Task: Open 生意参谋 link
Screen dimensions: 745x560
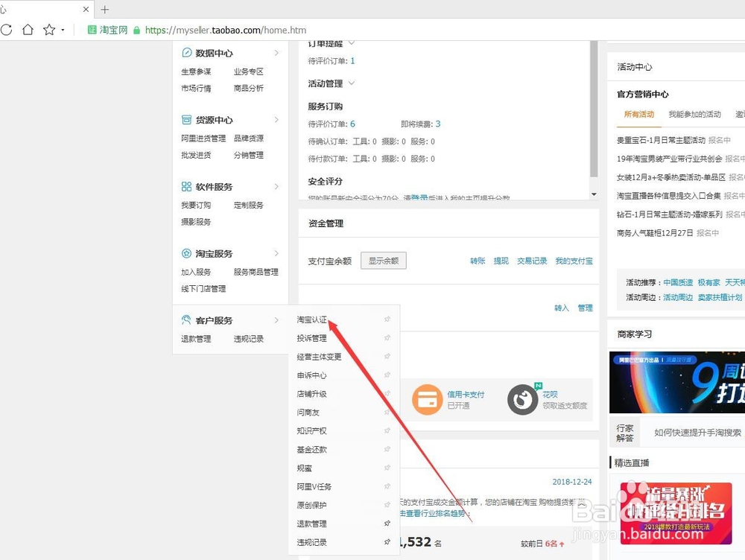Action: (x=196, y=71)
